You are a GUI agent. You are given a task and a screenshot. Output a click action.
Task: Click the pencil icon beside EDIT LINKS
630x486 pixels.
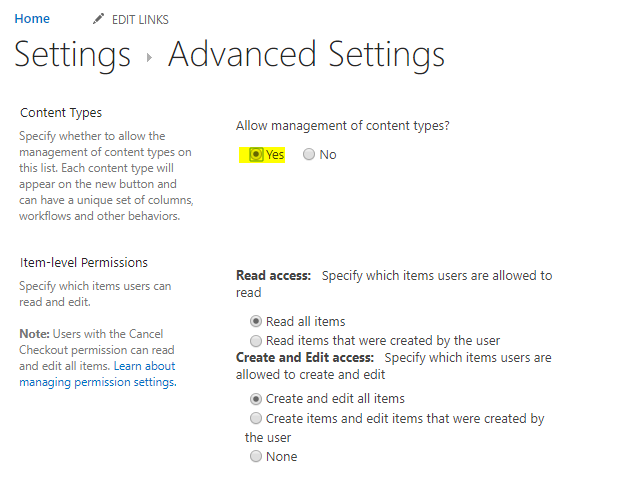tap(98, 19)
